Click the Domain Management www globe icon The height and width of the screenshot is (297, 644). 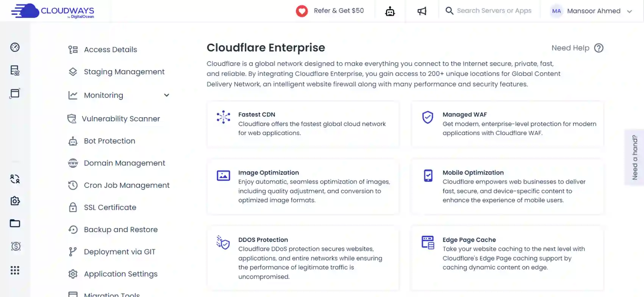(x=73, y=163)
